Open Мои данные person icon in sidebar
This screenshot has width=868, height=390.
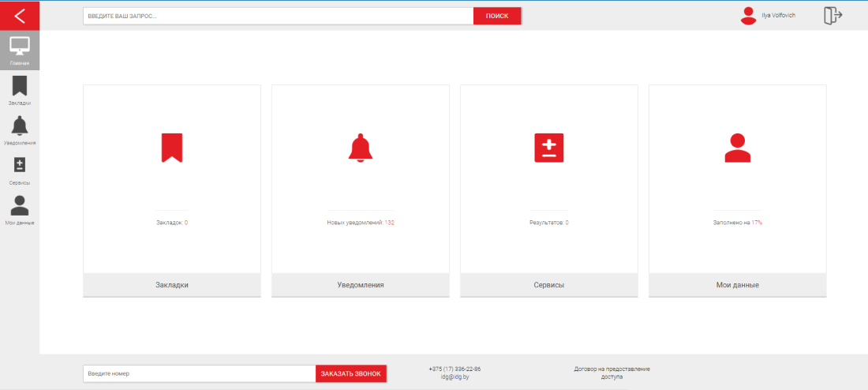pyautogui.click(x=20, y=206)
